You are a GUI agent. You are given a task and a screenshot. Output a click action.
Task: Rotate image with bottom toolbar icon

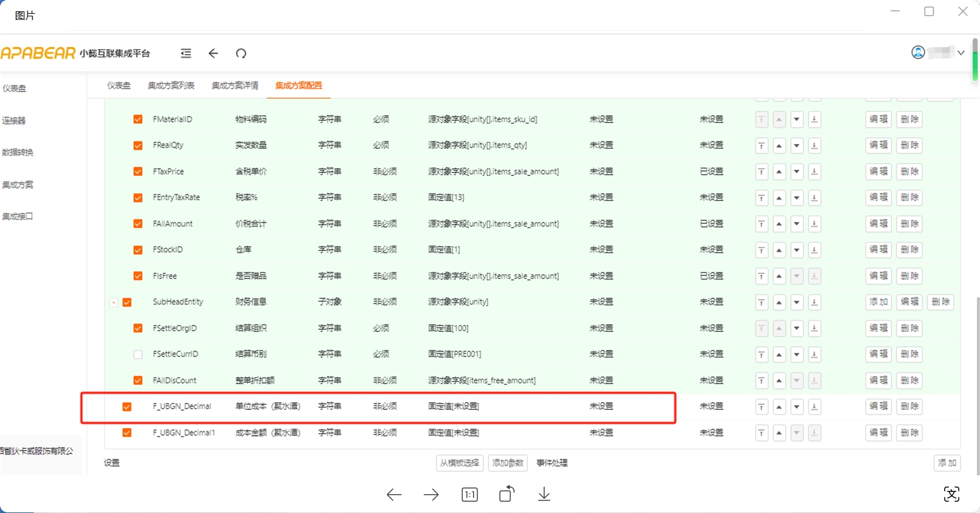coord(506,495)
